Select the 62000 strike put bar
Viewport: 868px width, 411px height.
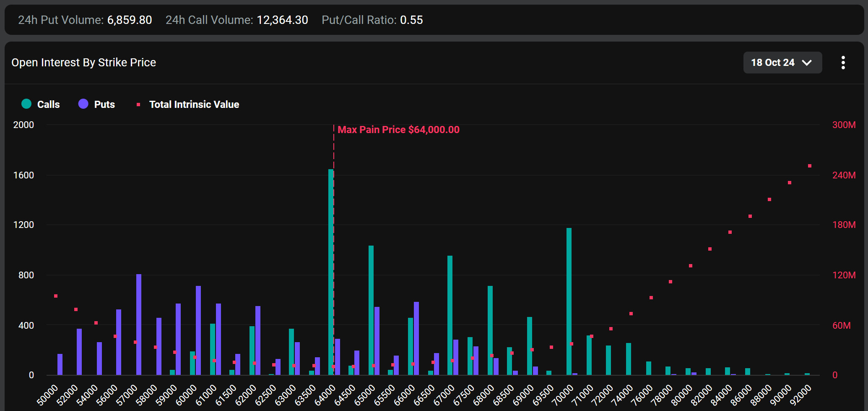[258, 340]
